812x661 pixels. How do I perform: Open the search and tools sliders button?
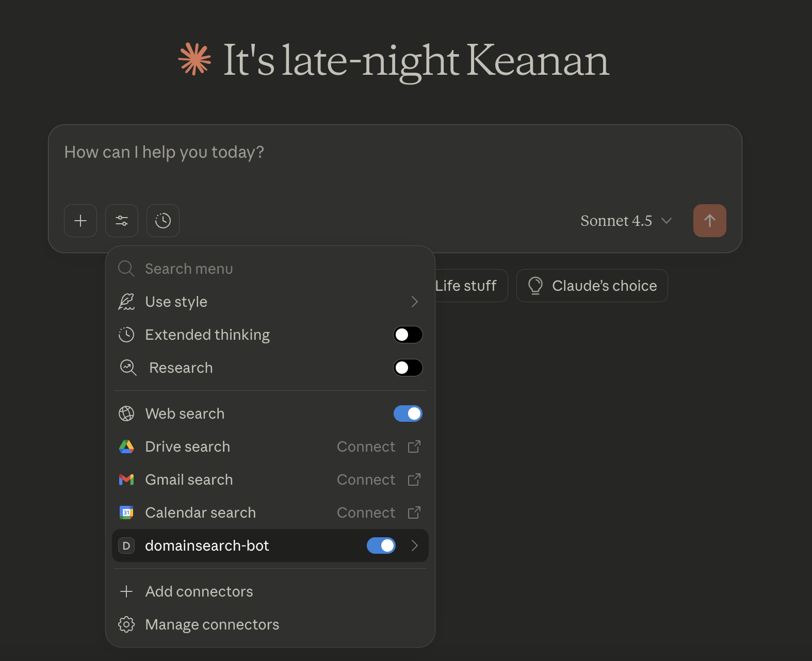122,221
